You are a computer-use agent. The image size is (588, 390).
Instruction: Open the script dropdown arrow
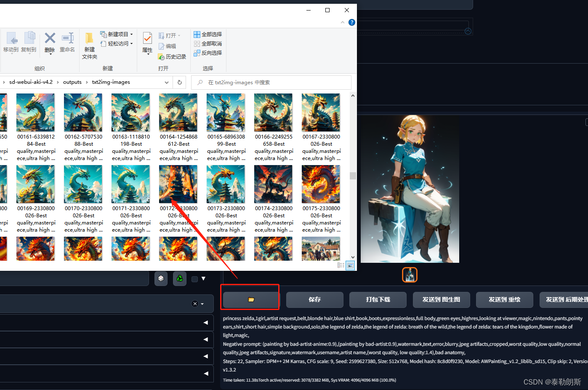pyautogui.click(x=202, y=304)
